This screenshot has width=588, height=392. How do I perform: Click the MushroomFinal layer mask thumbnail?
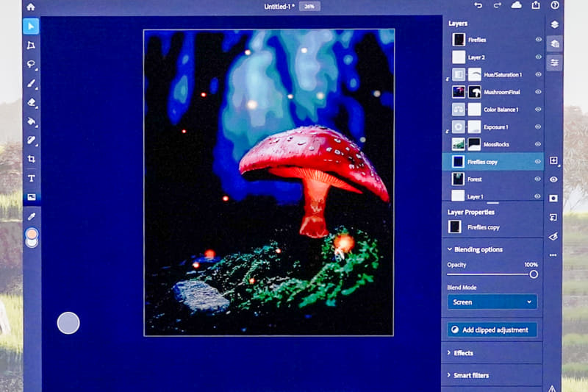click(x=475, y=92)
